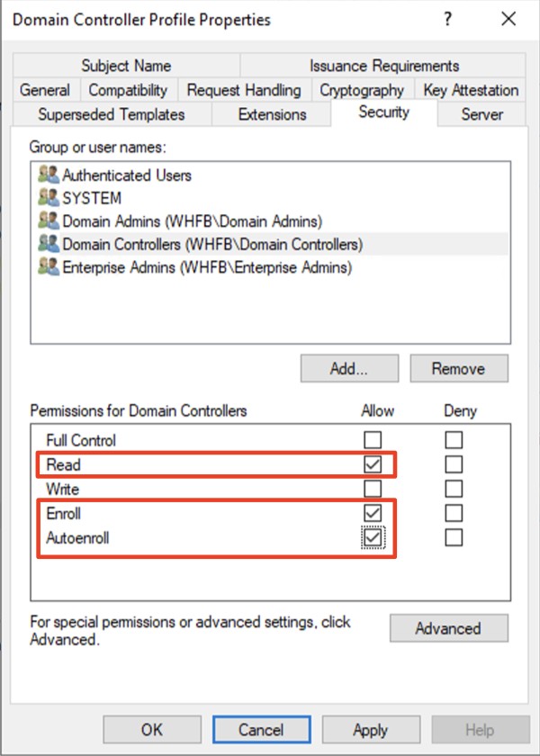Viewport: 540px width, 756px height.
Task: Click Apply to save permissions
Action: pyautogui.click(x=370, y=730)
